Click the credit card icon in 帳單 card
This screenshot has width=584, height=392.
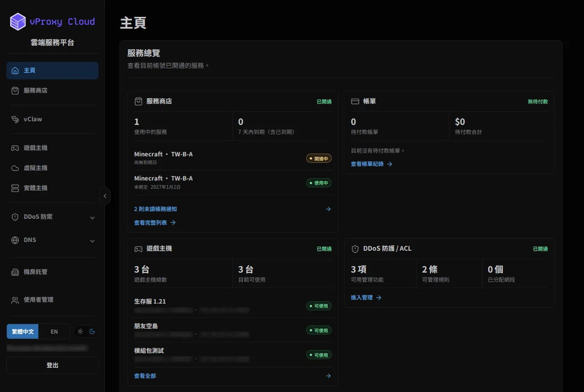point(355,102)
